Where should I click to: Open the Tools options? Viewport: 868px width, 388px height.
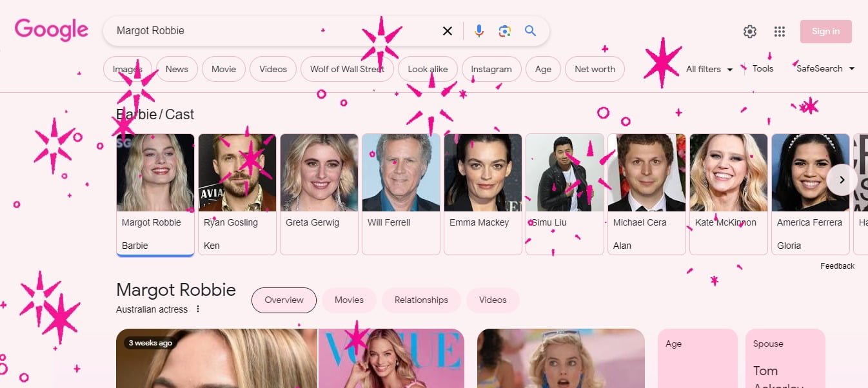click(762, 68)
